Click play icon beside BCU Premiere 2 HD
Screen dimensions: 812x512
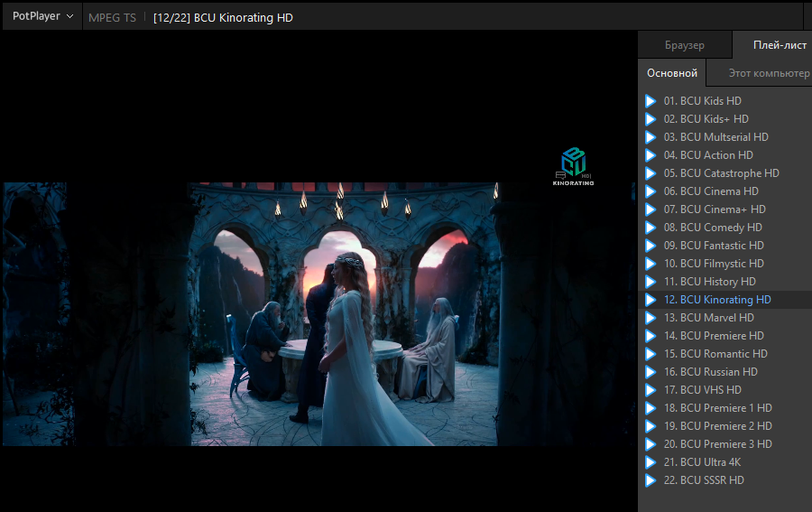[651, 426]
